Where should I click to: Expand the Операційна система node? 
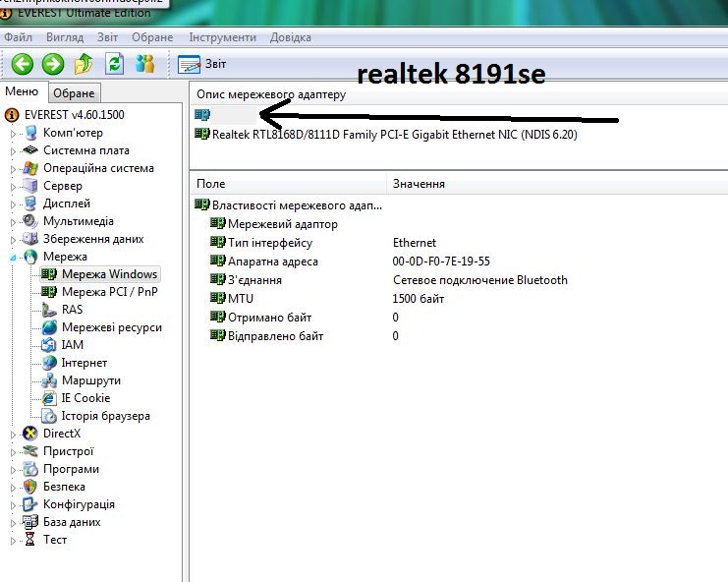point(13,169)
